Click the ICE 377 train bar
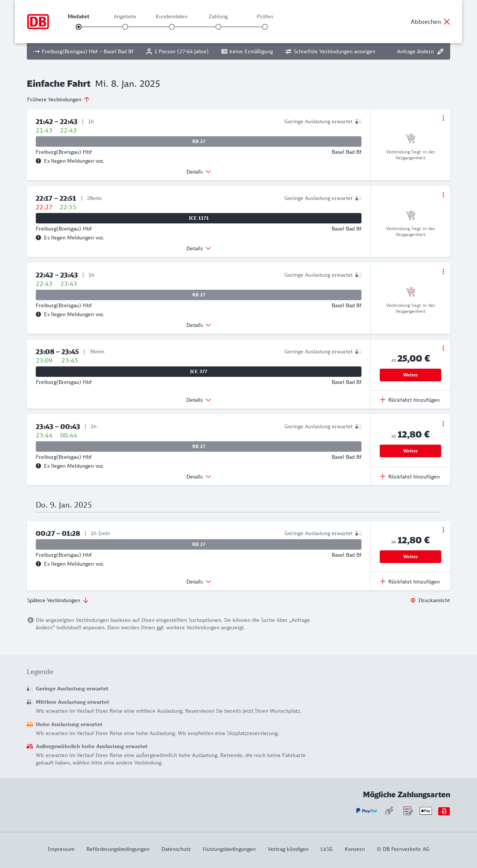Viewport: 477px width, 868px height. tap(199, 372)
